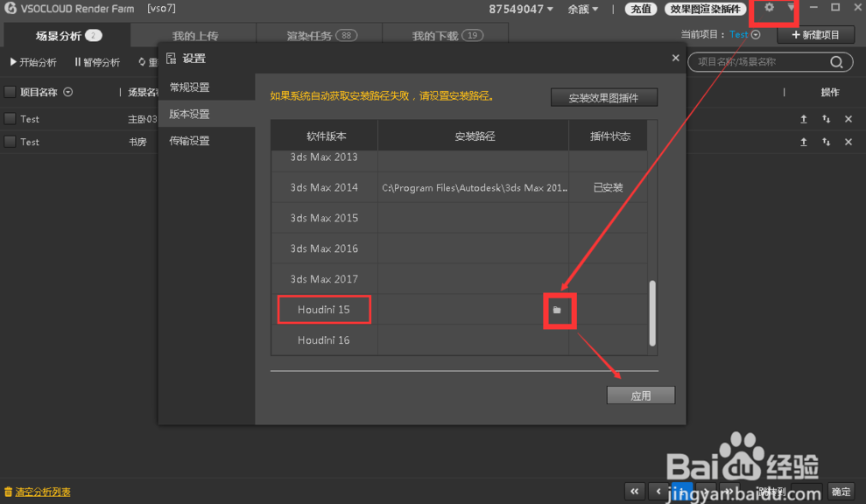This screenshot has height=504, width=866.
Task: Open the 项目名称 column filter dropdown
Action: point(68,92)
